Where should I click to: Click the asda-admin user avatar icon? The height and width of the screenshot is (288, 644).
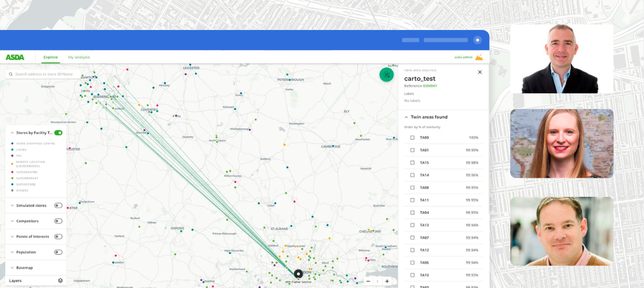click(x=479, y=57)
